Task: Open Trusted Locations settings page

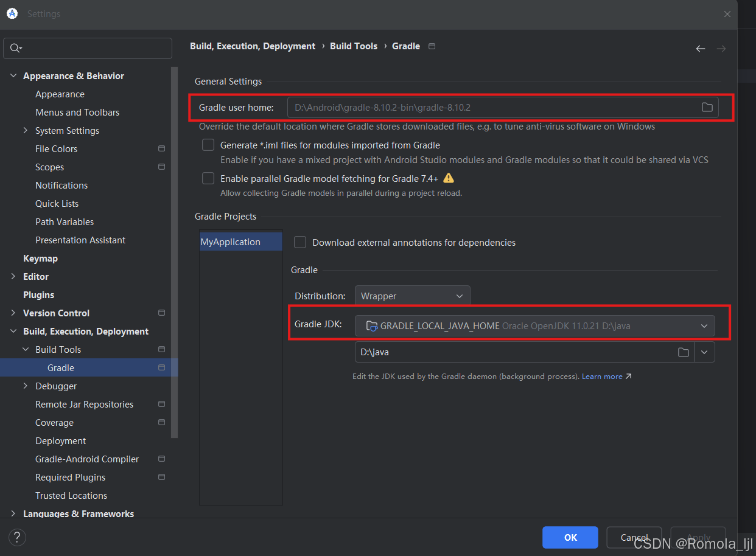Action: pyautogui.click(x=71, y=496)
